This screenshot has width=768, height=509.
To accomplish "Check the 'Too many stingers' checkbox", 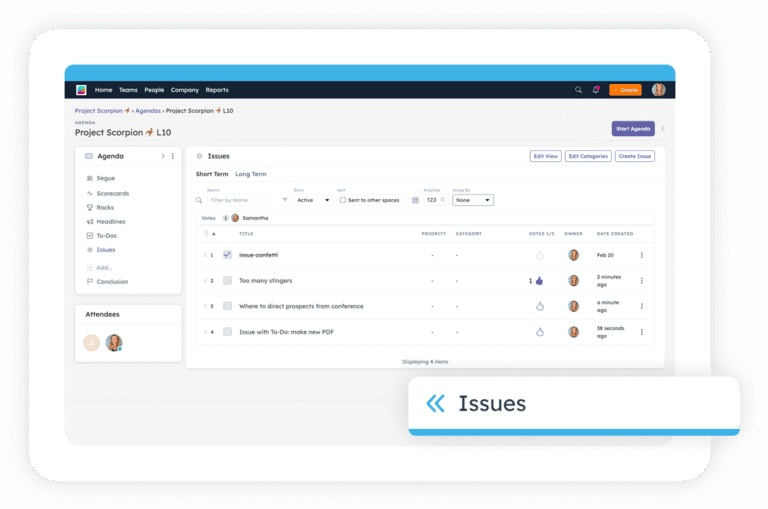I will (227, 281).
